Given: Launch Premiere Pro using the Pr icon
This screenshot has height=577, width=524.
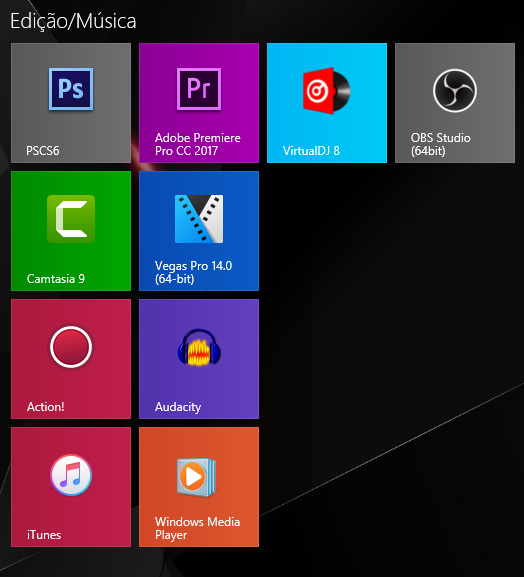Looking at the screenshot, I should (x=199, y=89).
